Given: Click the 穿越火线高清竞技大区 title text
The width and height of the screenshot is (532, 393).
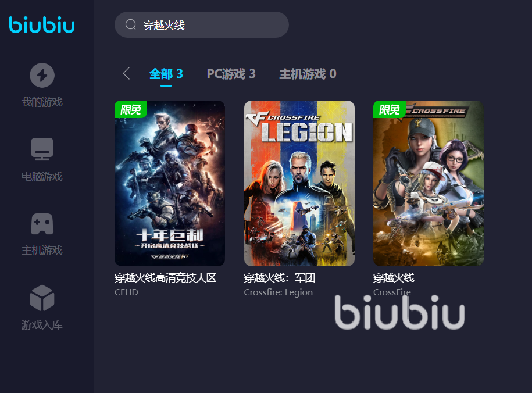Looking at the screenshot, I should (x=165, y=278).
